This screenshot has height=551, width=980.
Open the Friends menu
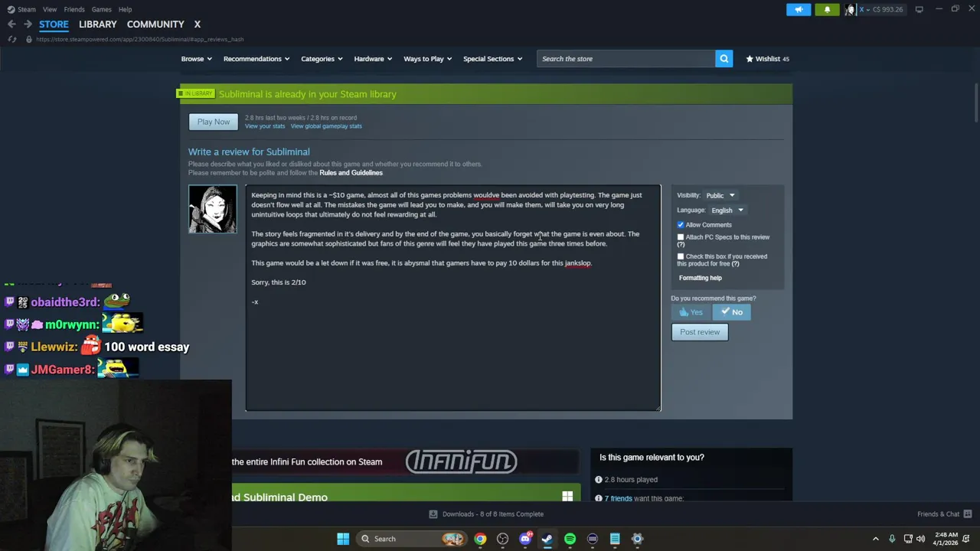coord(74,9)
